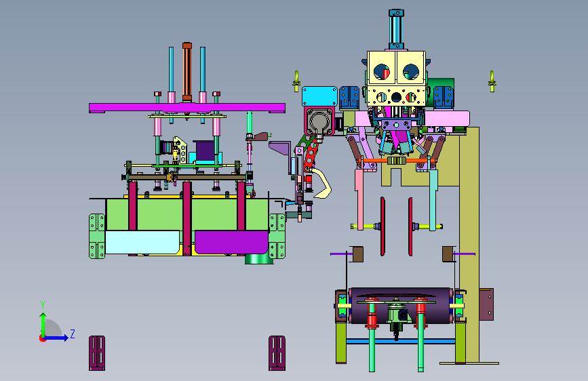
Task: Select the pale cyan panel on tank bottom
Action: click(x=142, y=242)
